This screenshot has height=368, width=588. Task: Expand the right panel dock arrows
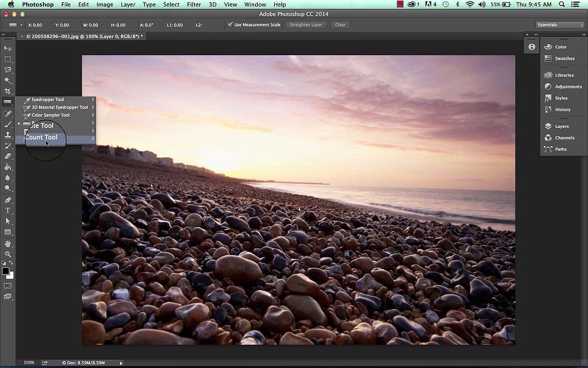(583, 35)
